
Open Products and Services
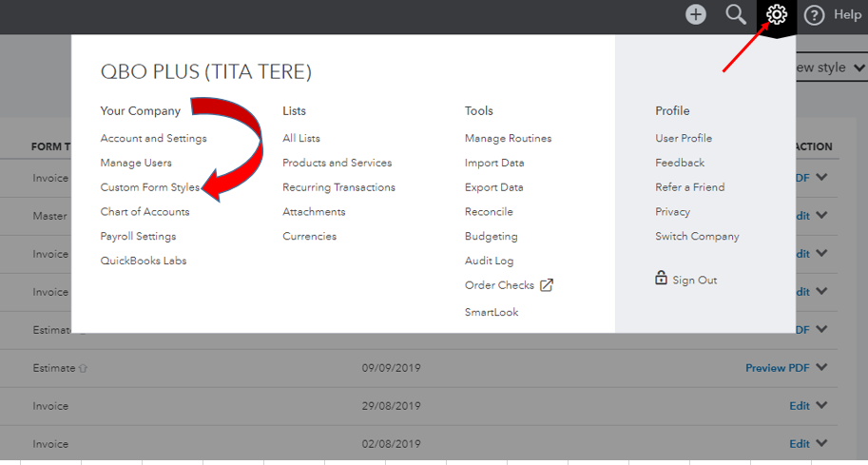[338, 163]
